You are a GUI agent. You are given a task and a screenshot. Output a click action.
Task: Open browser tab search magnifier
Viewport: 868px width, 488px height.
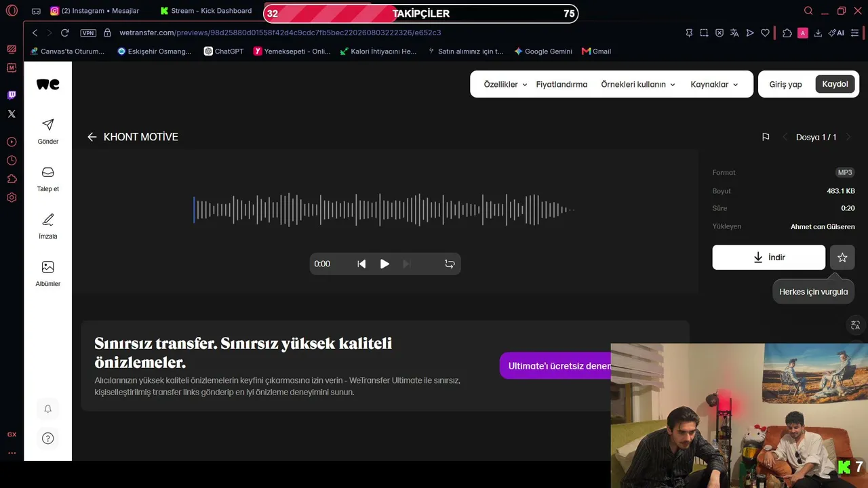point(808,11)
